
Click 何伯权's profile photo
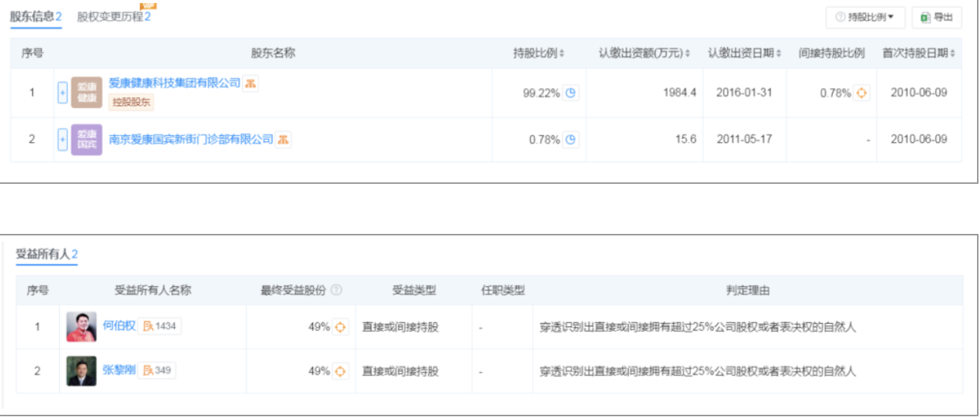(x=81, y=327)
